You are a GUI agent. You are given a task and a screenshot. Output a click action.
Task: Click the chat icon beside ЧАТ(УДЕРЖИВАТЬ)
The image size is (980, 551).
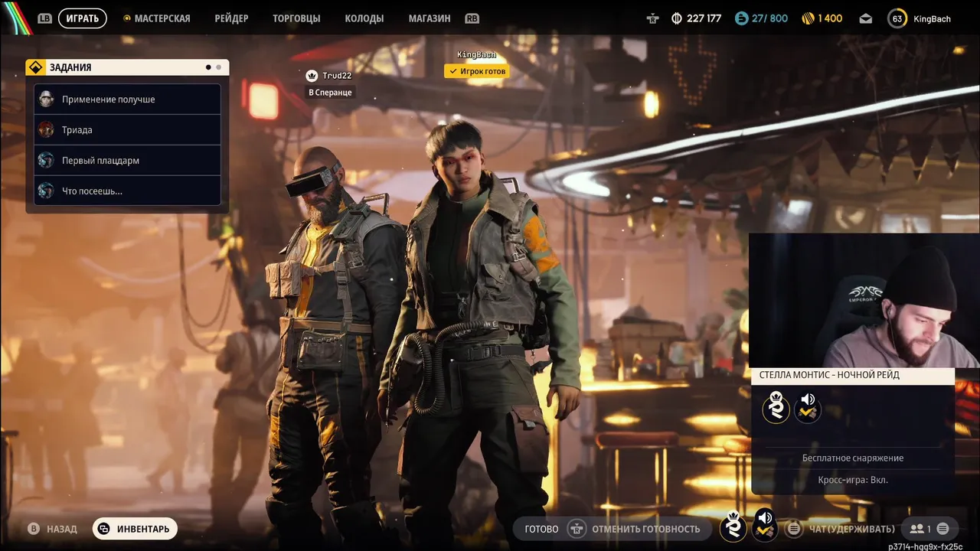(x=794, y=529)
